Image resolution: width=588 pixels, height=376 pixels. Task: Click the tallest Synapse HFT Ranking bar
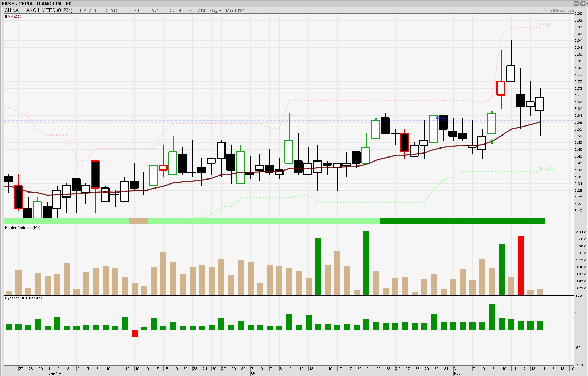pyautogui.click(x=492, y=317)
